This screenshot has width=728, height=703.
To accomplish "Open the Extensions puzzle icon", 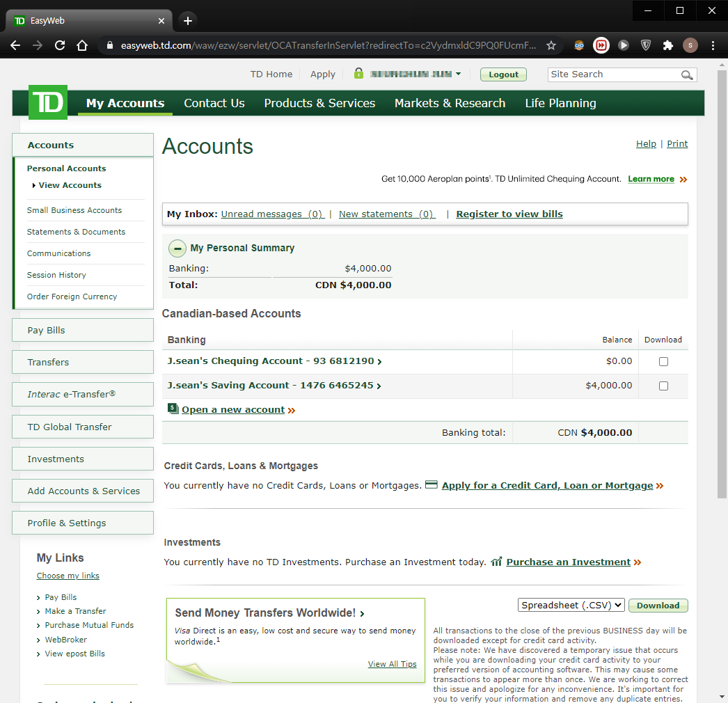I will 668,45.
